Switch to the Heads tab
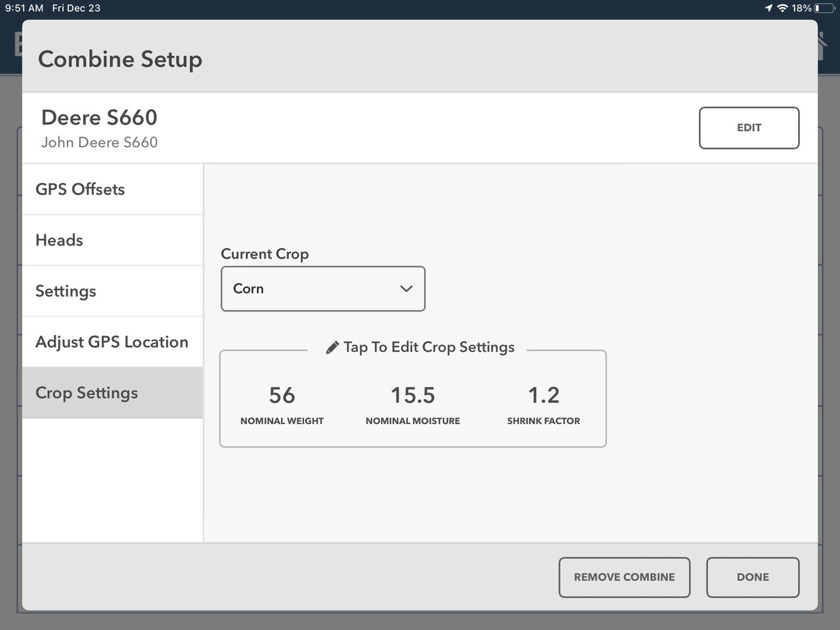Screen dimensions: 840x630 coord(112,240)
